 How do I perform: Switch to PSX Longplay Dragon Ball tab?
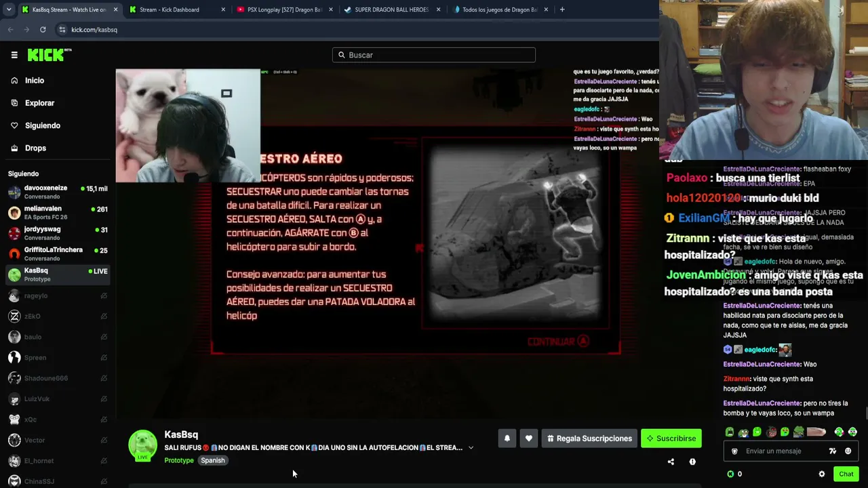[x=285, y=9]
